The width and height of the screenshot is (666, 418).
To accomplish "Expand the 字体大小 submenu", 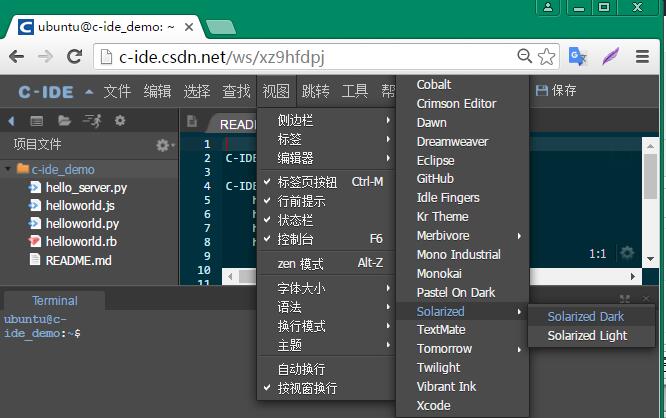I will click(x=327, y=288).
